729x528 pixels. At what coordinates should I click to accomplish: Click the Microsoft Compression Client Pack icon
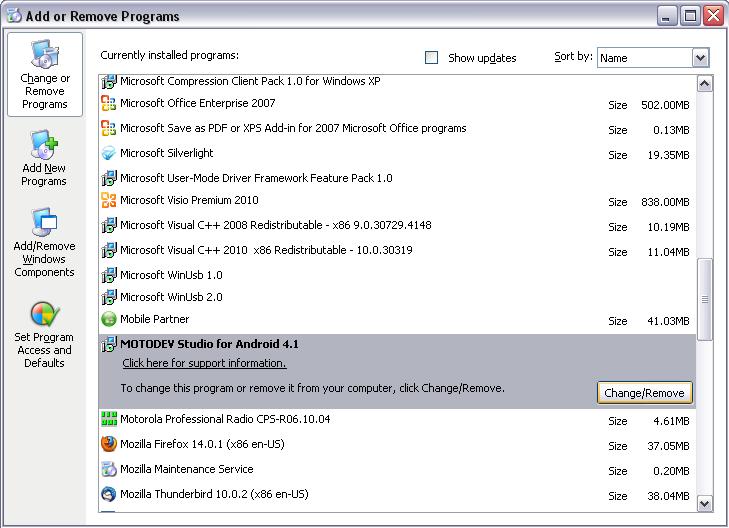tap(109, 82)
